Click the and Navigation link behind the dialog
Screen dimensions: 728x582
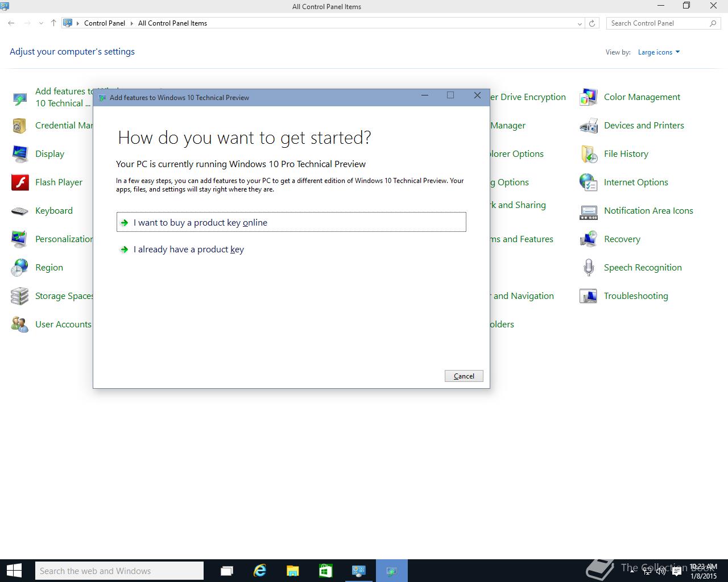pyautogui.click(x=522, y=296)
